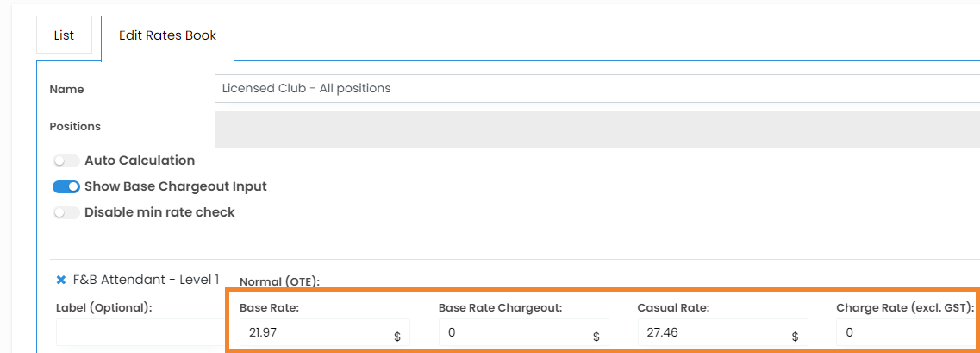Click the F&B Attendant - Level 1 label

(147, 280)
